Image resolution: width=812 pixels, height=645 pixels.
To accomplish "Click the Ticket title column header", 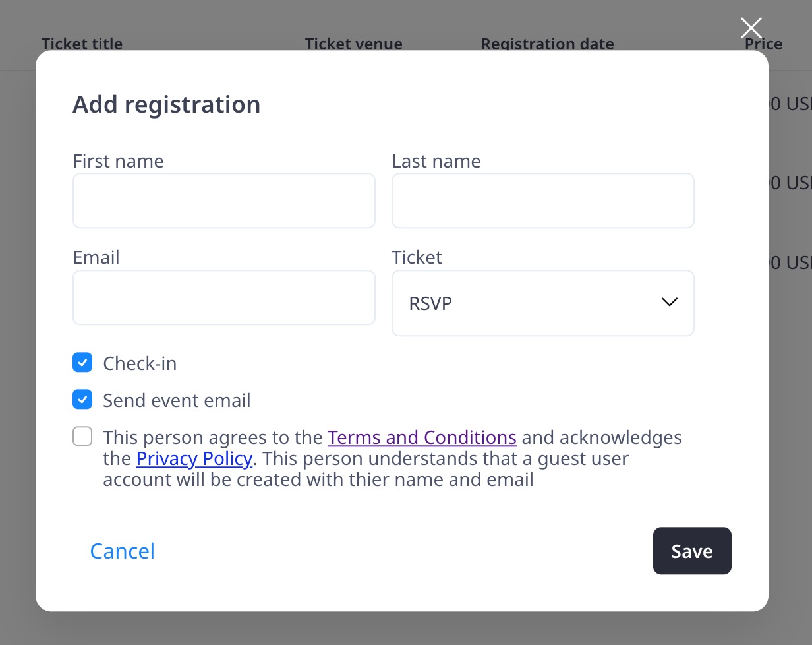I will click(82, 44).
